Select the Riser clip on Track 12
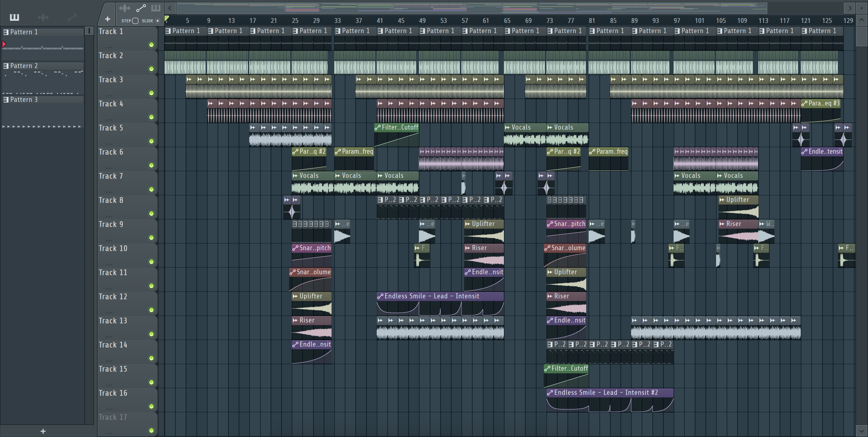 tap(566, 303)
